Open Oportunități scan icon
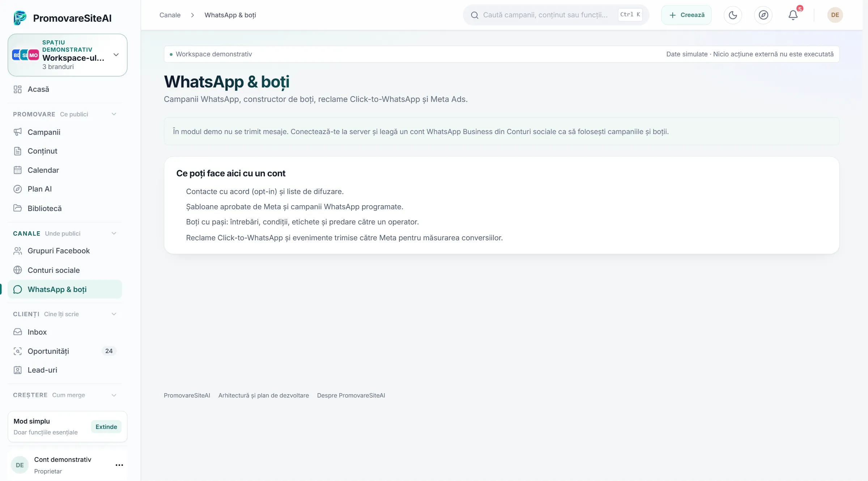The width and height of the screenshot is (868, 481). tap(17, 351)
